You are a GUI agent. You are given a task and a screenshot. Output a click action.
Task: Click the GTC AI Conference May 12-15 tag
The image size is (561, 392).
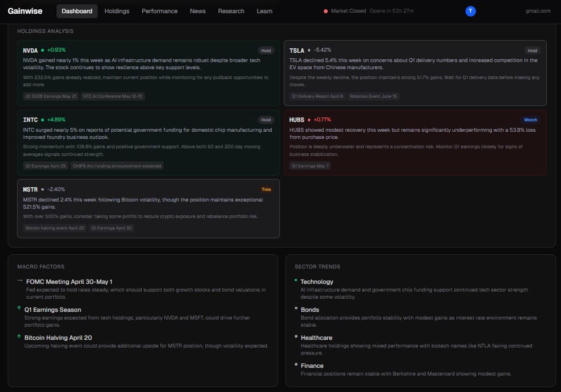[x=113, y=96]
